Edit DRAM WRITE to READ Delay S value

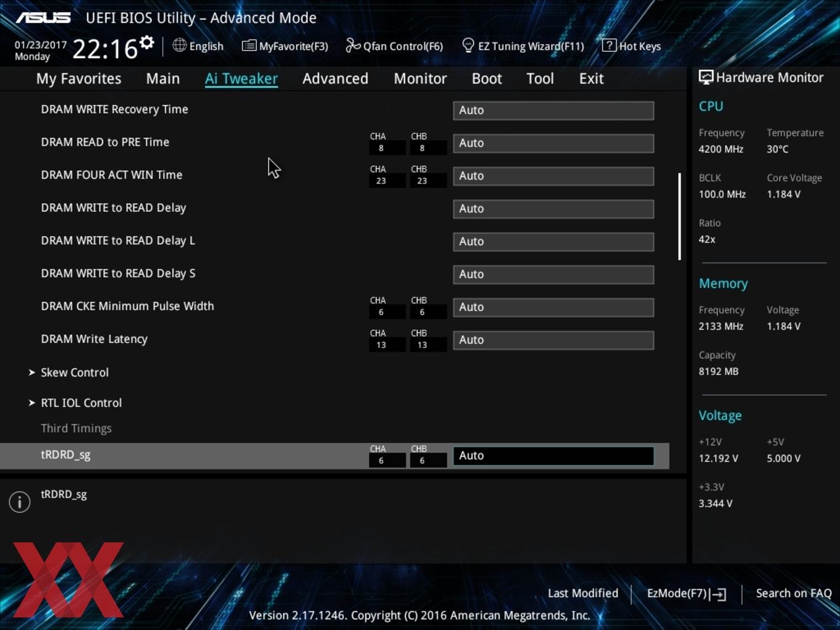coord(553,274)
